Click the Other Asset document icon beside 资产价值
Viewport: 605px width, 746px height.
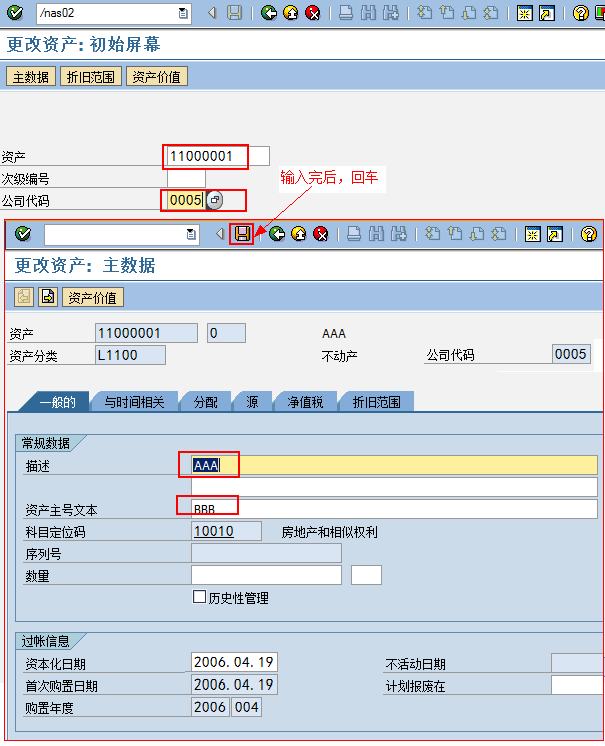pos(48,297)
